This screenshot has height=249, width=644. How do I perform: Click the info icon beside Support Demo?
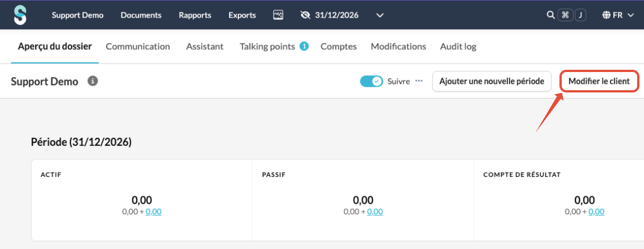(x=92, y=81)
